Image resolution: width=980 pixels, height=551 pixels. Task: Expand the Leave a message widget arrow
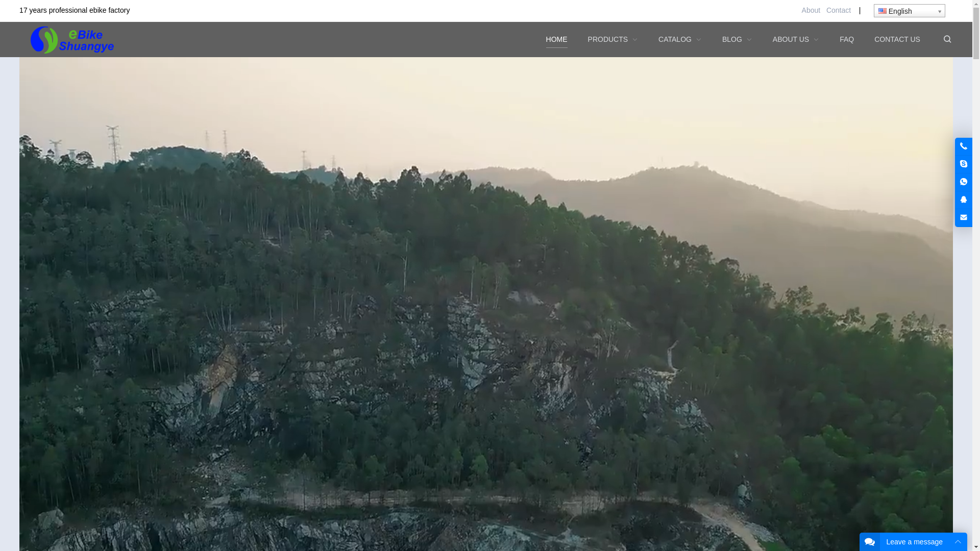[958, 542]
